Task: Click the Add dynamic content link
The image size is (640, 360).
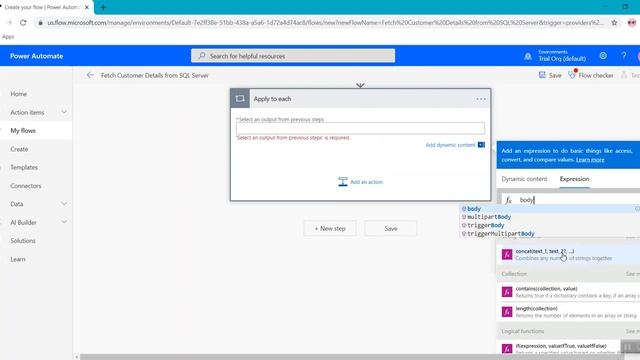Action: pyautogui.click(x=450, y=145)
